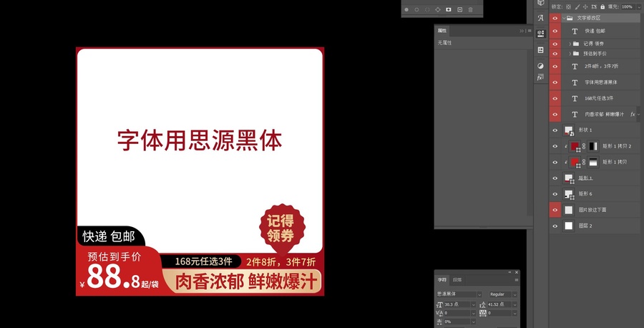Viewport: 644px width, 328px height.
Task: Open the Adjustments half-circle icon in the side dock
Action: coord(540,66)
